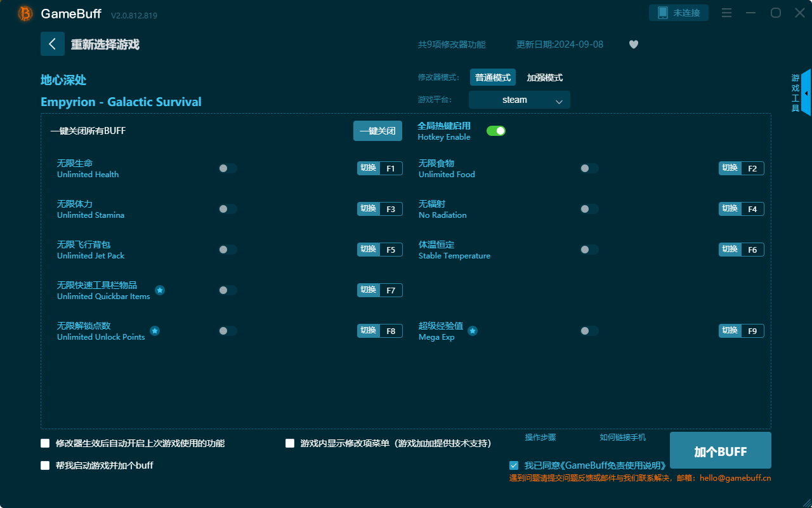This screenshot has width=812, height=508.
Task: Disable the Hotkey Enable global toggle
Action: pos(495,130)
